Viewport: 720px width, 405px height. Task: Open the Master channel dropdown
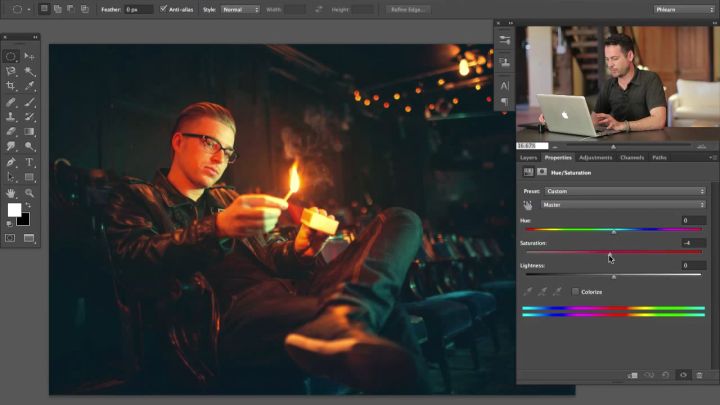click(623, 205)
